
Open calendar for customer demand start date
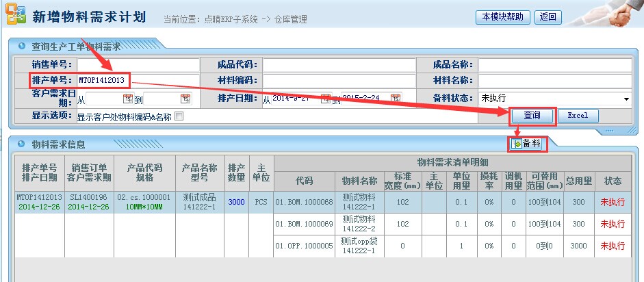(x=127, y=99)
